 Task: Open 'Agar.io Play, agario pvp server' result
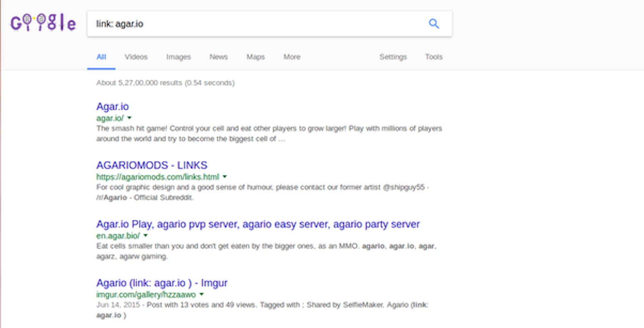point(258,224)
